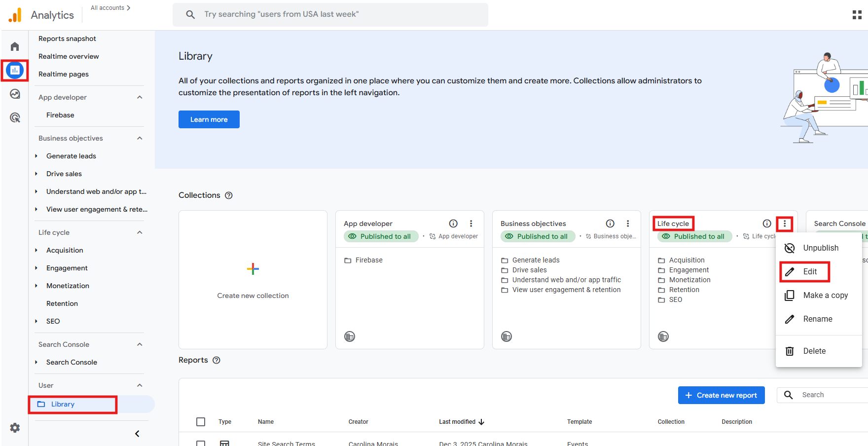Open the Home icon in left rail
868x446 pixels.
[x=15, y=46]
